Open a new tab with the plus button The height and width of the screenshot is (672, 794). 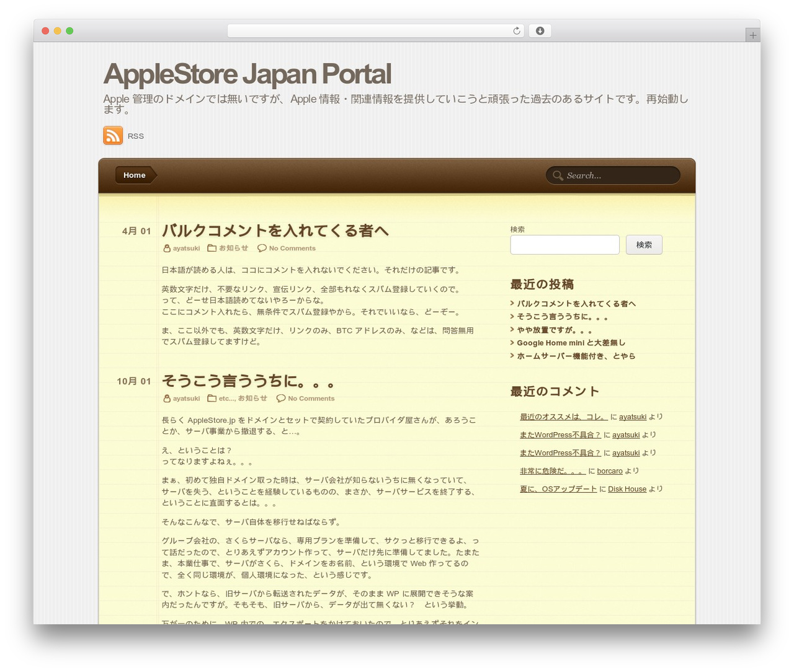pos(752,35)
